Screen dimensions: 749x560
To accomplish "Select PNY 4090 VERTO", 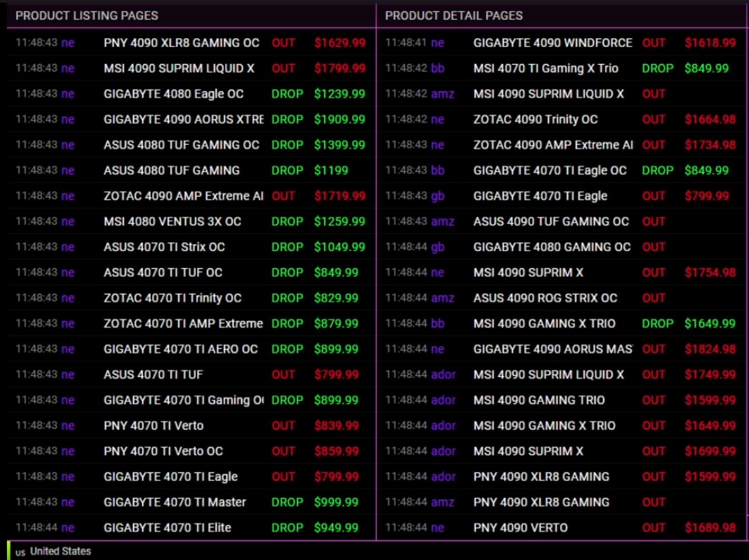I will point(521,528).
